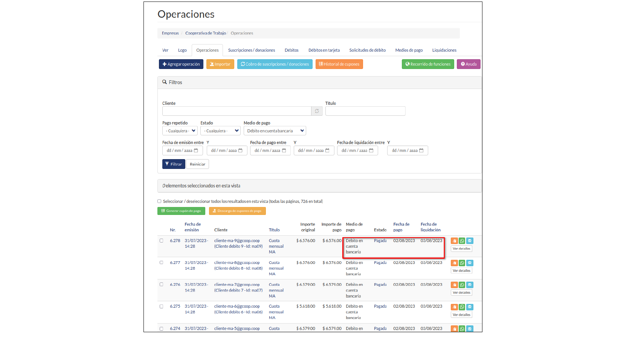This screenshot has height=342, width=644.
Task: Switch to Logo tab
Action: coord(182,50)
